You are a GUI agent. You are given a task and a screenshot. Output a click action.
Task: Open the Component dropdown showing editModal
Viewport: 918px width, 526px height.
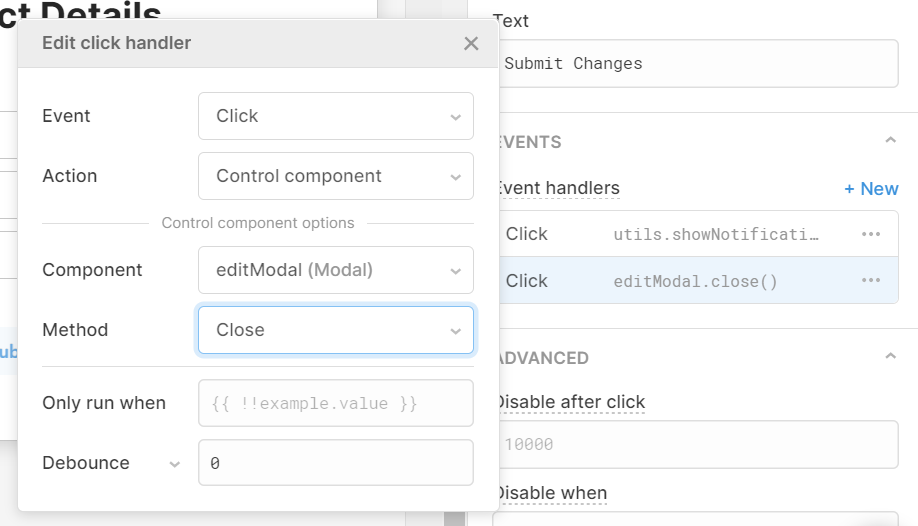tap(335, 270)
